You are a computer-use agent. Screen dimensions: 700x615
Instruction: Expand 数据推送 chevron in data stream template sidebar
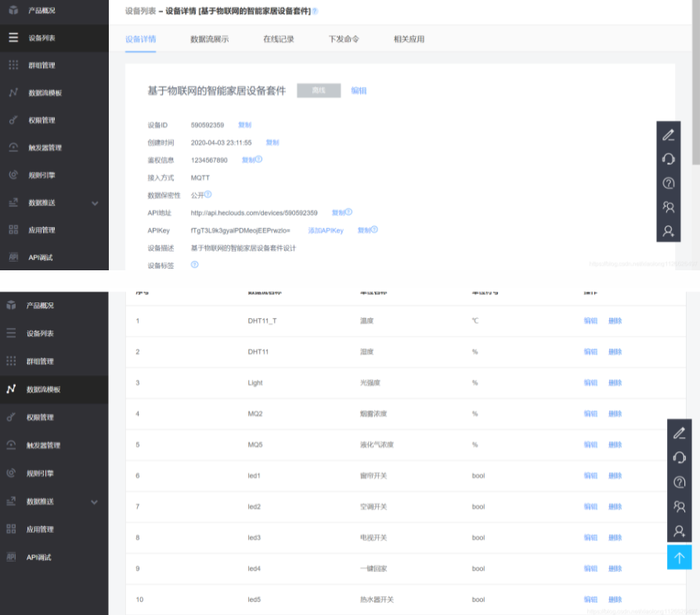94,502
